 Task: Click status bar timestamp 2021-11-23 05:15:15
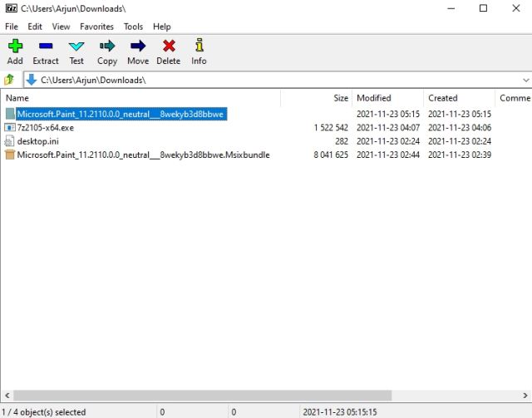click(x=340, y=412)
